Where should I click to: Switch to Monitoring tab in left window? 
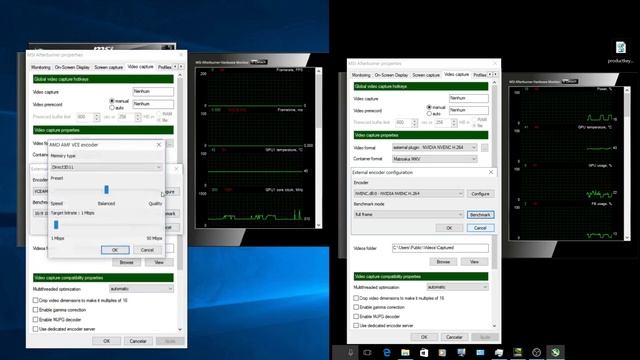[41, 67]
